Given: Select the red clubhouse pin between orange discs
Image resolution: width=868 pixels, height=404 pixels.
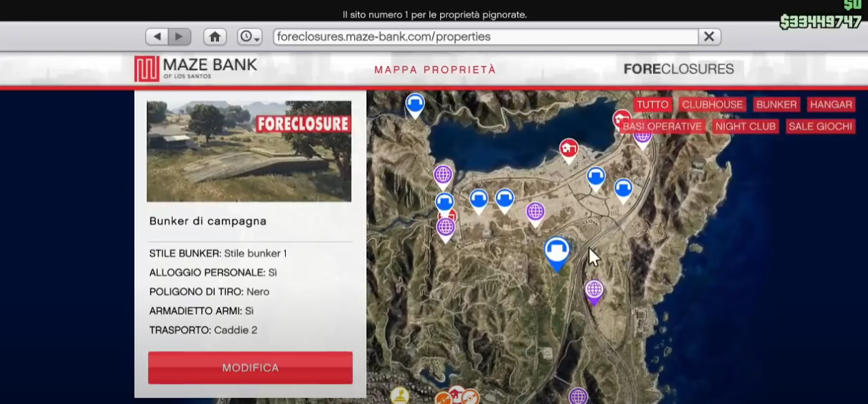Looking at the screenshot, I should pyautogui.click(x=457, y=394).
